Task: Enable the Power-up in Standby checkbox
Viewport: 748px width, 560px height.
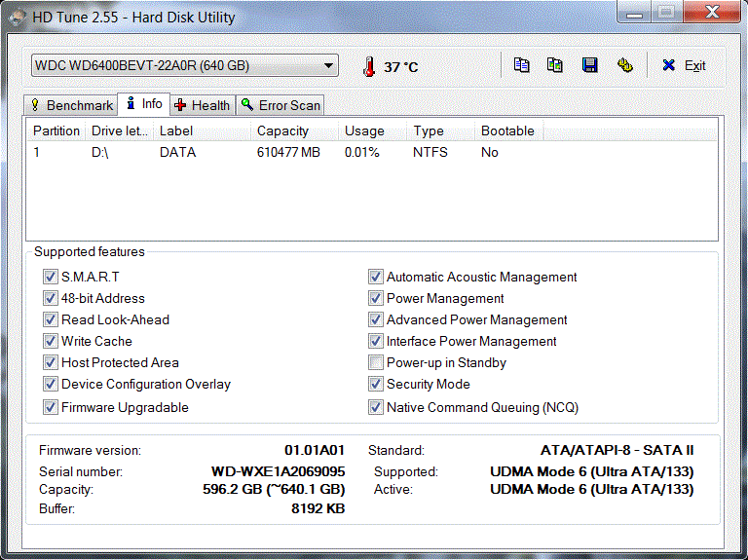Action: coord(375,362)
